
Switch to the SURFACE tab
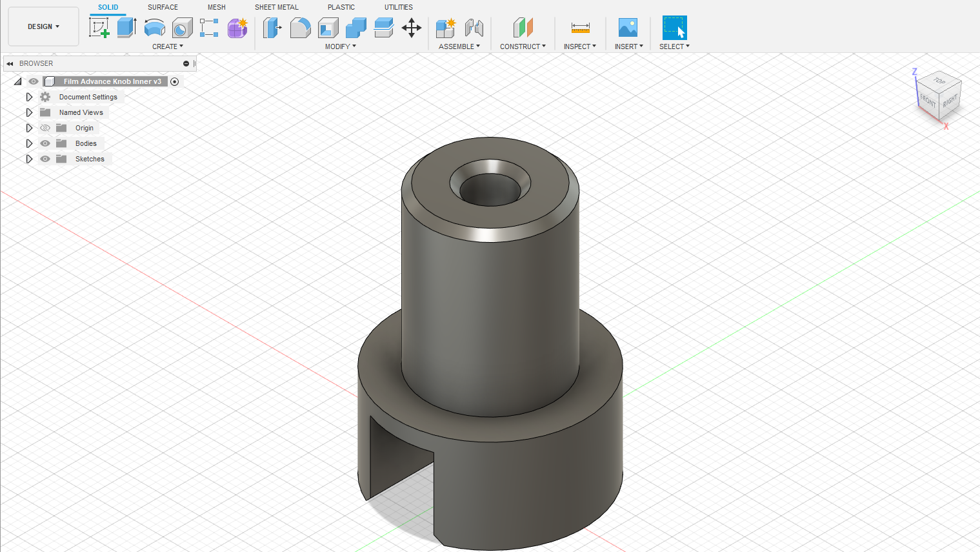click(163, 7)
